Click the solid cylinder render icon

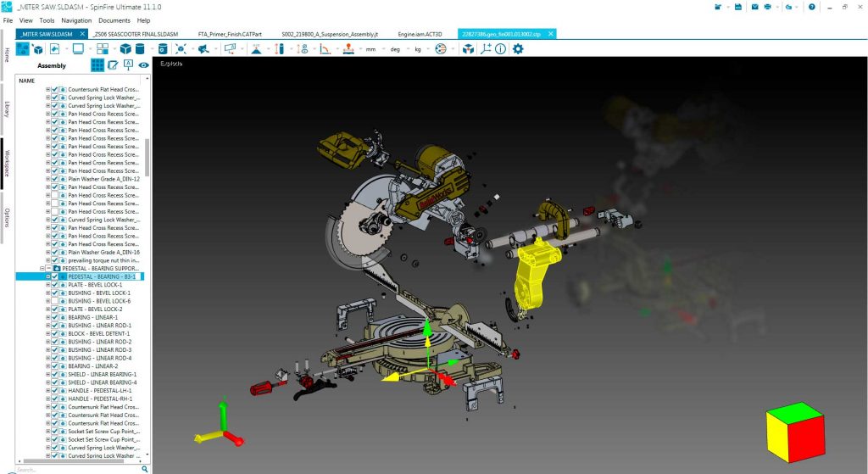click(x=140, y=48)
